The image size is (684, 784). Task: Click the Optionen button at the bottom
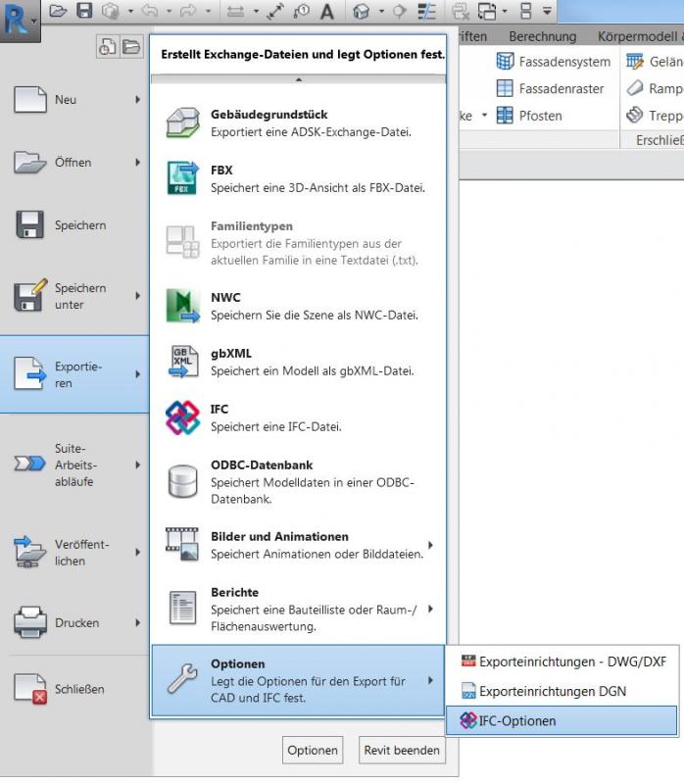coord(313,751)
